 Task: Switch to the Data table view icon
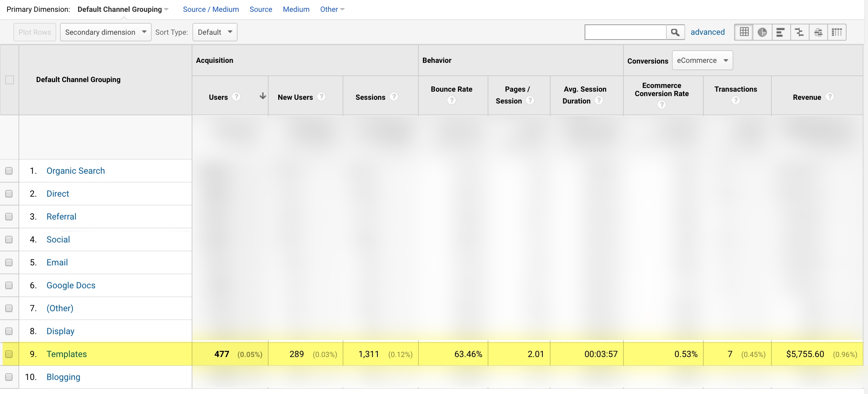click(x=744, y=32)
